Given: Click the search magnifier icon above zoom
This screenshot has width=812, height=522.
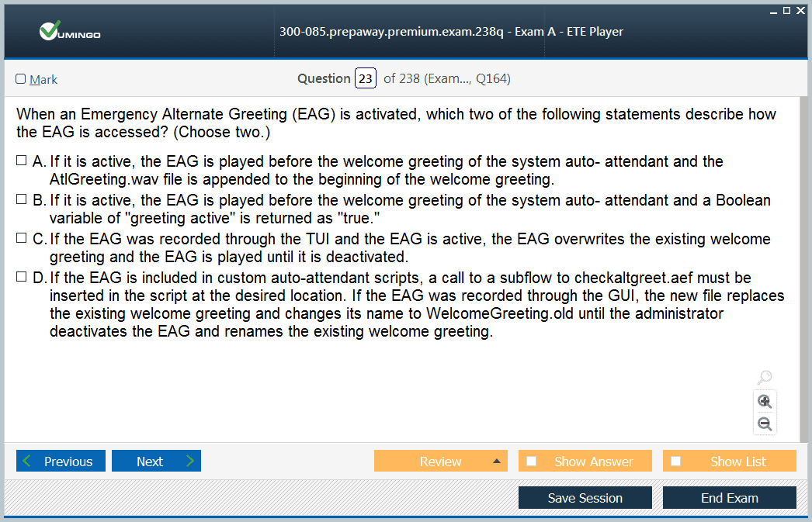Looking at the screenshot, I should [x=765, y=377].
